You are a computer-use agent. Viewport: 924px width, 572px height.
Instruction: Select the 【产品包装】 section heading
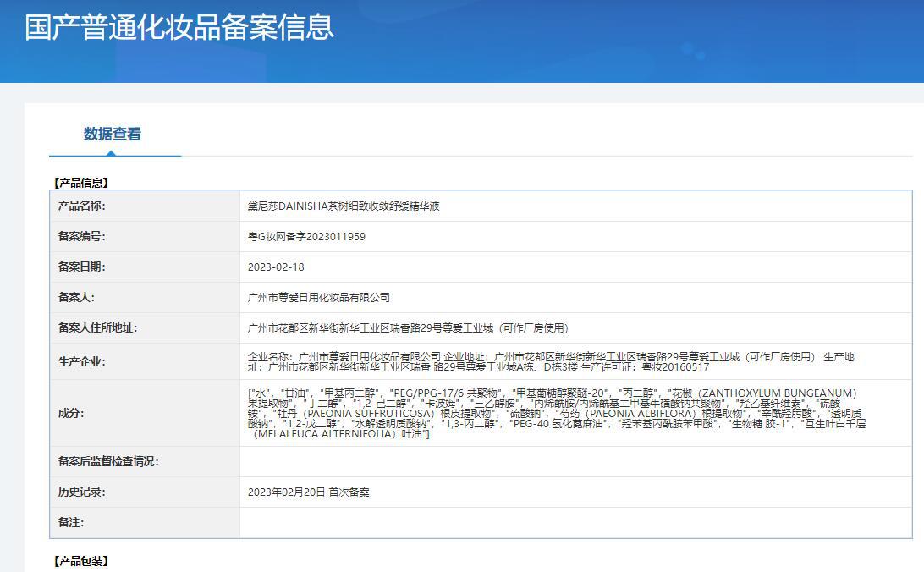[80, 561]
